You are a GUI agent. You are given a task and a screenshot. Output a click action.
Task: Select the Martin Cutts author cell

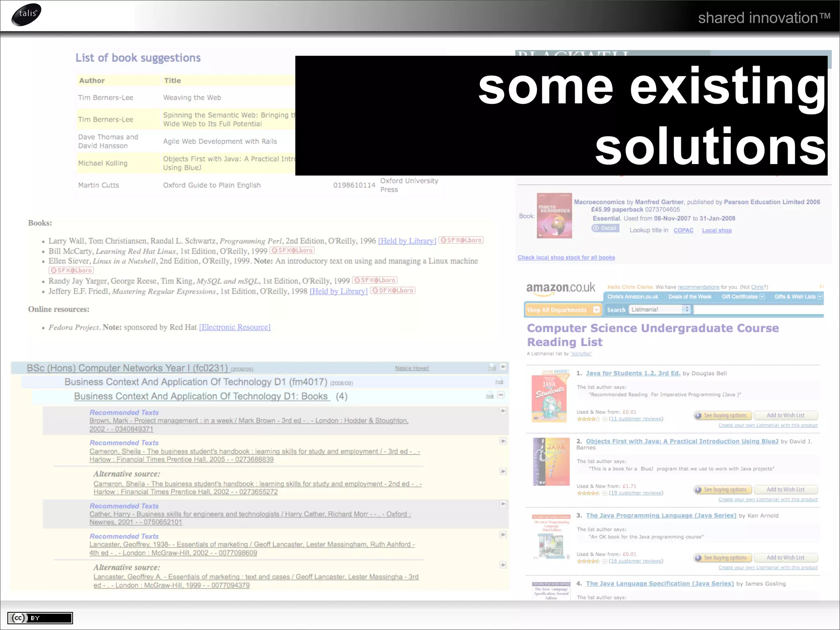tap(98, 185)
